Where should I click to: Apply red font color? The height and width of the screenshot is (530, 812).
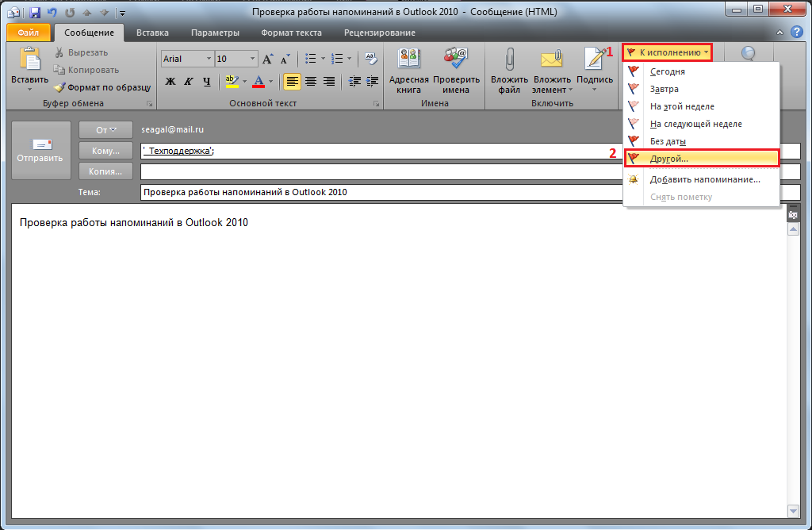tap(259, 82)
